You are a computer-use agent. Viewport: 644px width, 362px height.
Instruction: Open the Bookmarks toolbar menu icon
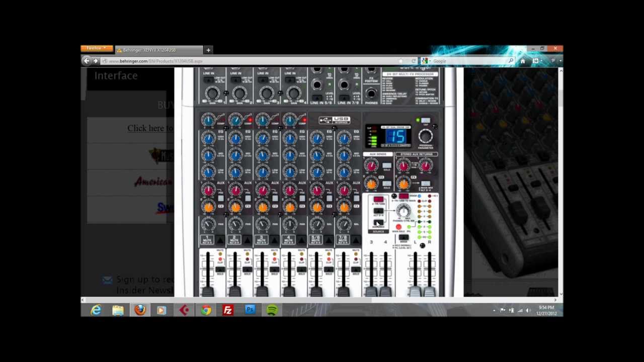point(536,61)
